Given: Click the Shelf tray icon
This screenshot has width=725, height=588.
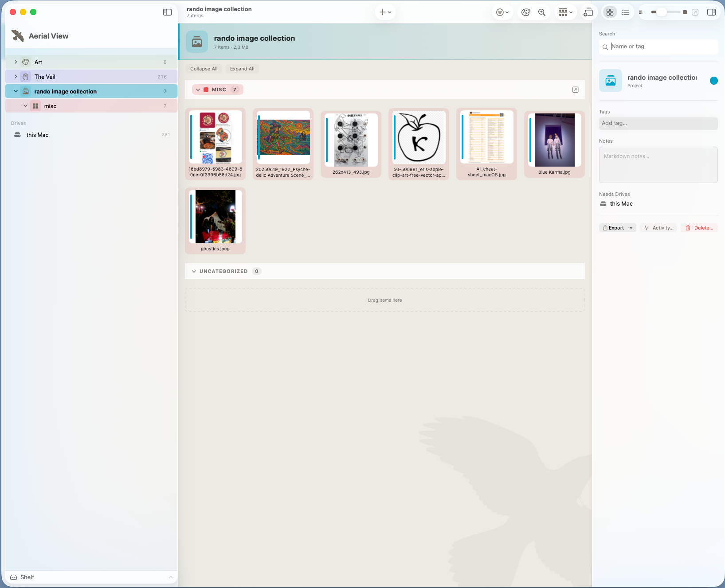Looking at the screenshot, I should (14, 577).
